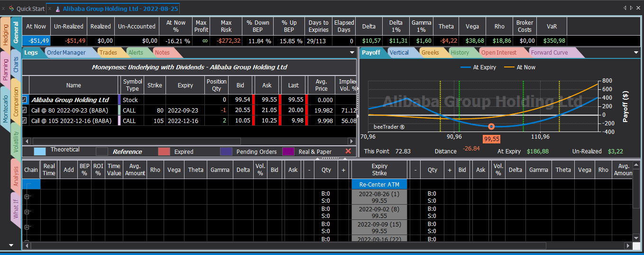
Task: Click the flask icon on the Alibaba tab
Action: [x=58, y=9]
